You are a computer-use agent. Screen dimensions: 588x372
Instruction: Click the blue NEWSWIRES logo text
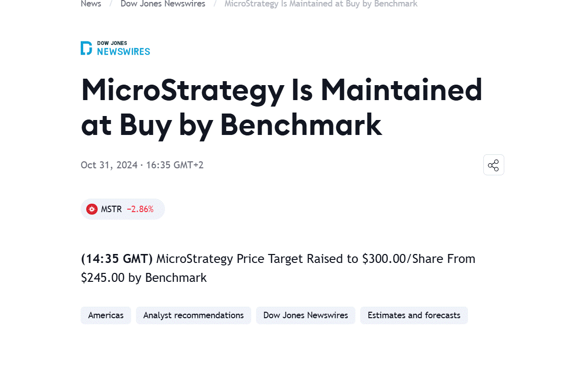point(124,51)
